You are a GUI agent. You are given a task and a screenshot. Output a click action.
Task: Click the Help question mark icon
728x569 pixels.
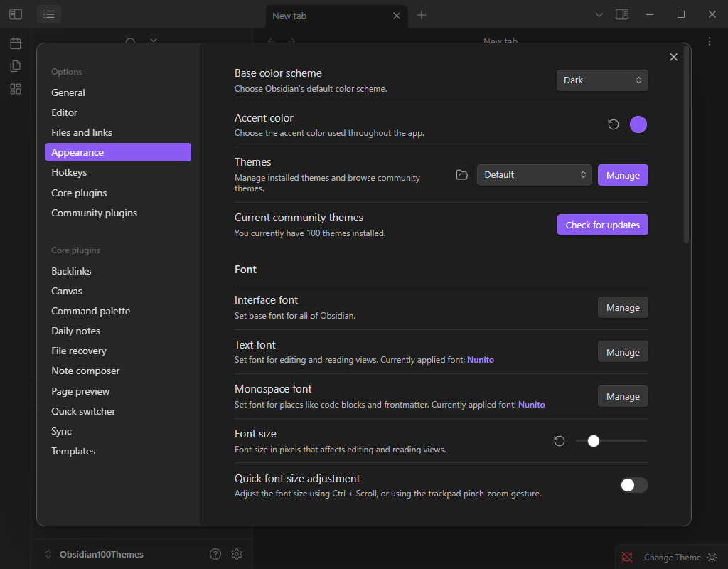coord(215,553)
